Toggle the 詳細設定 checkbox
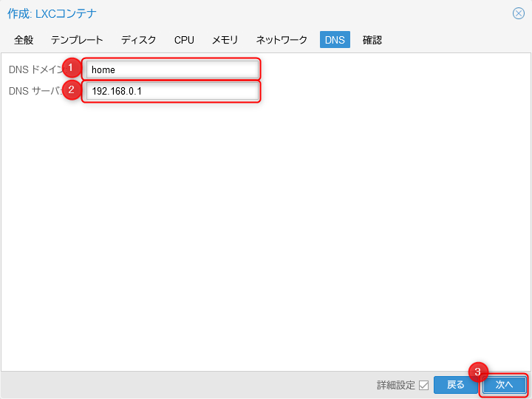 [x=423, y=385]
